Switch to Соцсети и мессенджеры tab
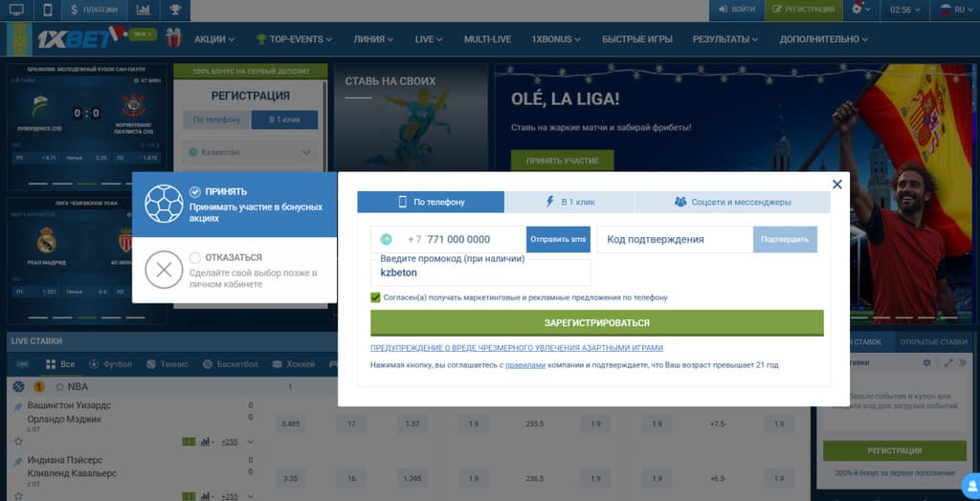 pos(732,202)
